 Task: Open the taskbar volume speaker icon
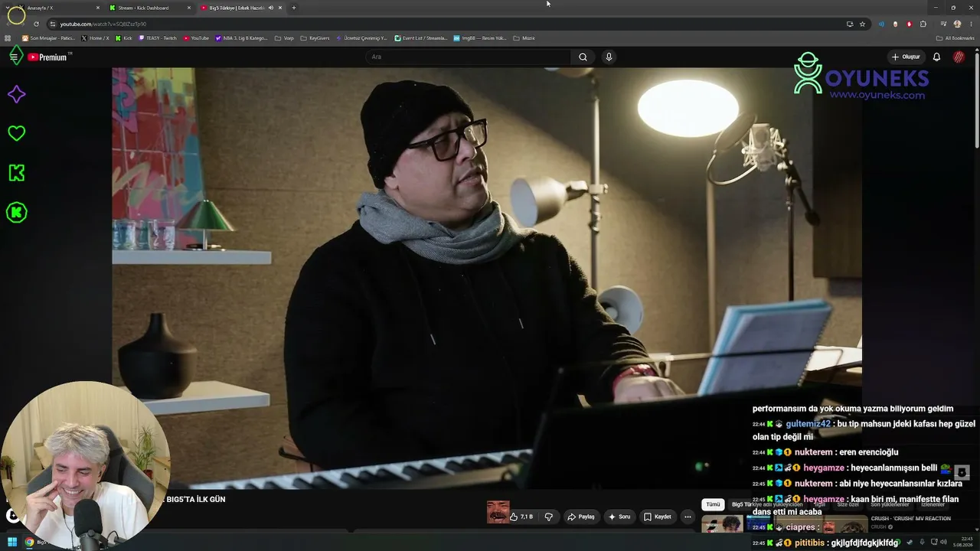click(944, 543)
